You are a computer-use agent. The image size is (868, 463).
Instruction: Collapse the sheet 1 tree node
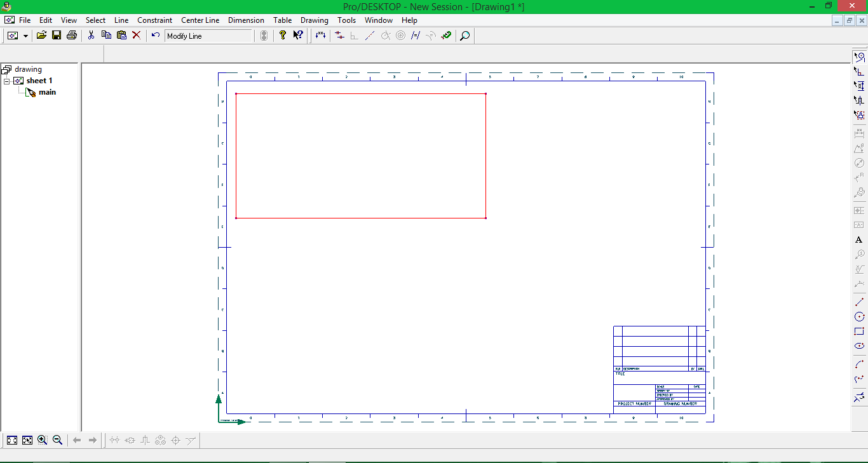[x=6, y=81]
